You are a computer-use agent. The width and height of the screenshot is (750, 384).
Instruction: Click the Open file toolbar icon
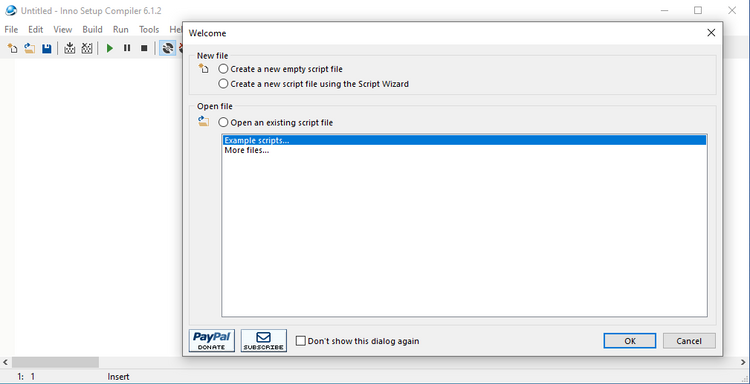click(x=30, y=48)
